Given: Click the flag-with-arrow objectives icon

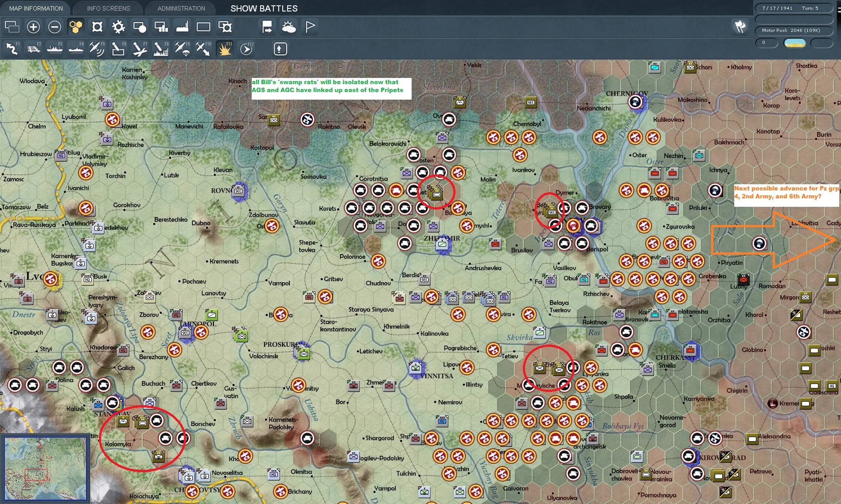Looking at the screenshot, I should (267, 27).
